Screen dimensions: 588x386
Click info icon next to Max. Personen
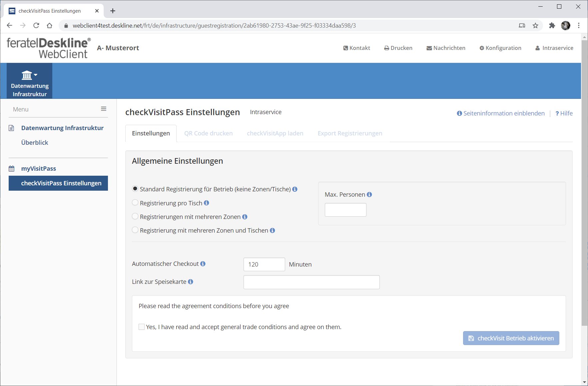pos(369,195)
